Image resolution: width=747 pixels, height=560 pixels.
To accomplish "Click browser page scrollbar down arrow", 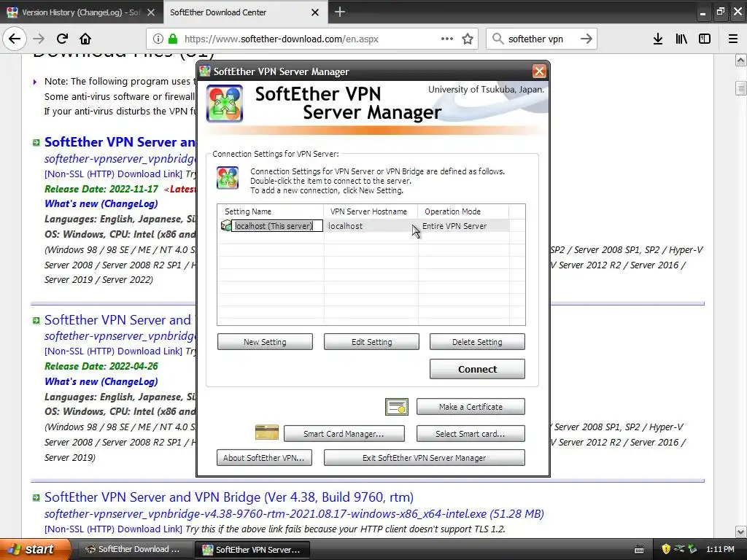I will tap(740, 532).
